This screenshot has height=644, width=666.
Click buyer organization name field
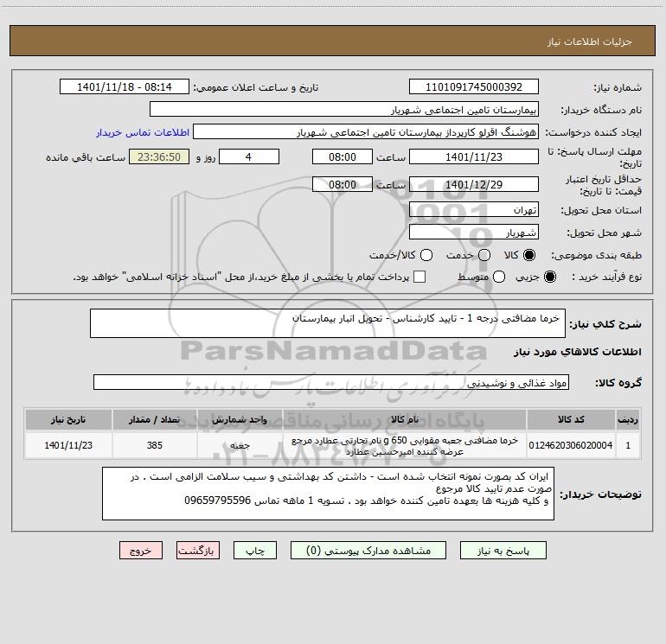(x=344, y=110)
